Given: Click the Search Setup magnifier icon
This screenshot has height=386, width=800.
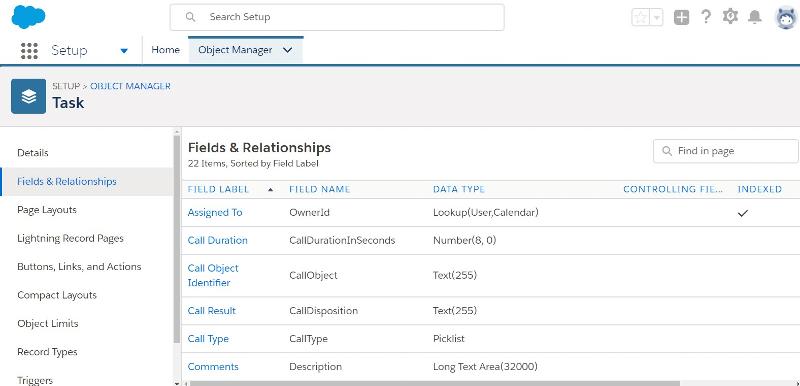Looking at the screenshot, I should [x=190, y=17].
